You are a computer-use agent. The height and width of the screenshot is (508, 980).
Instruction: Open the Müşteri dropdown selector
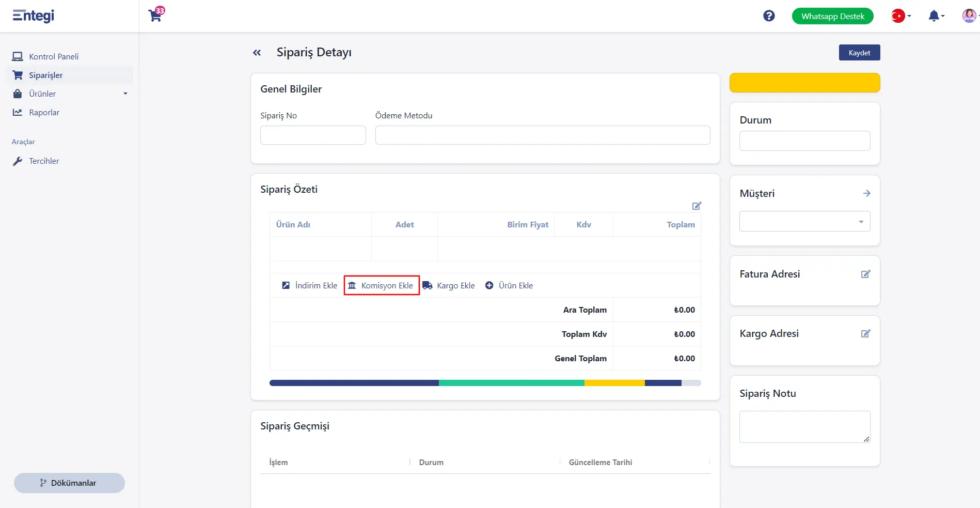[x=804, y=221]
